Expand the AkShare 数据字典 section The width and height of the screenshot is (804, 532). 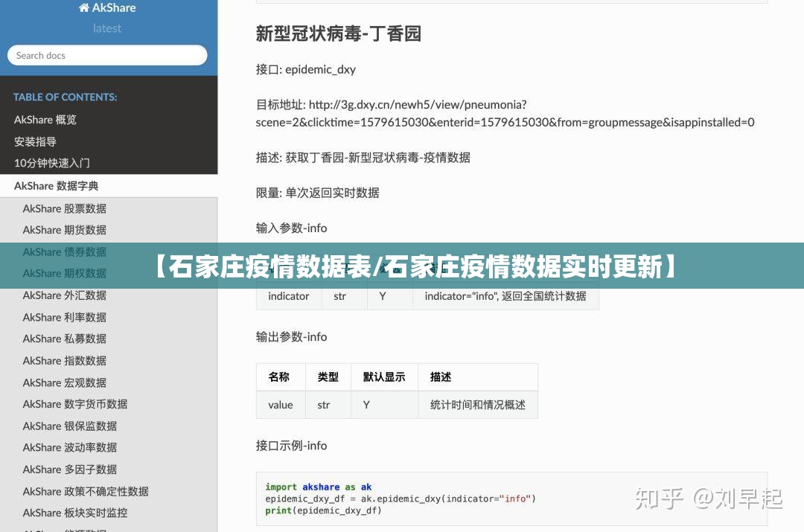pyautogui.click(x=57, y=186)
